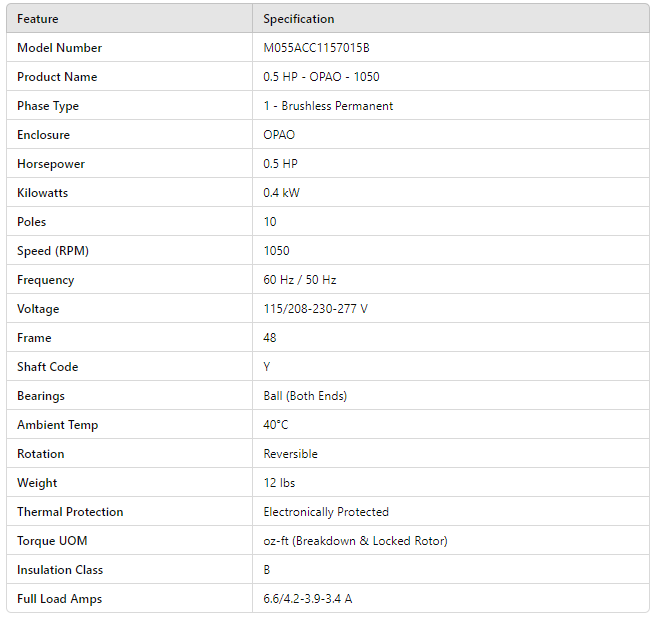Click the Shaft Code label
Viewport: 659px width, 621px height.
(47, 367)
